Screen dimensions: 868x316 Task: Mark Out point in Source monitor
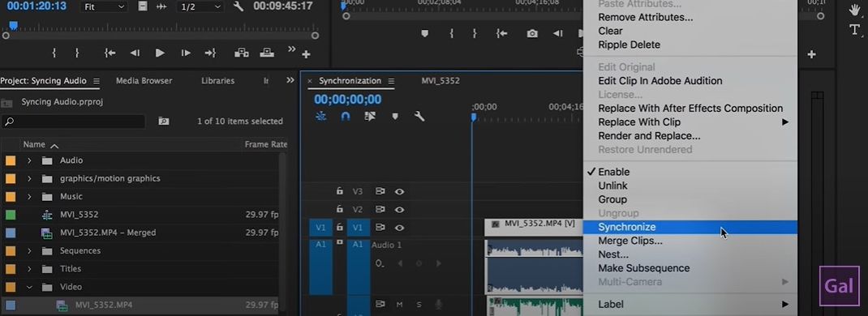click(x=77, y=53)
